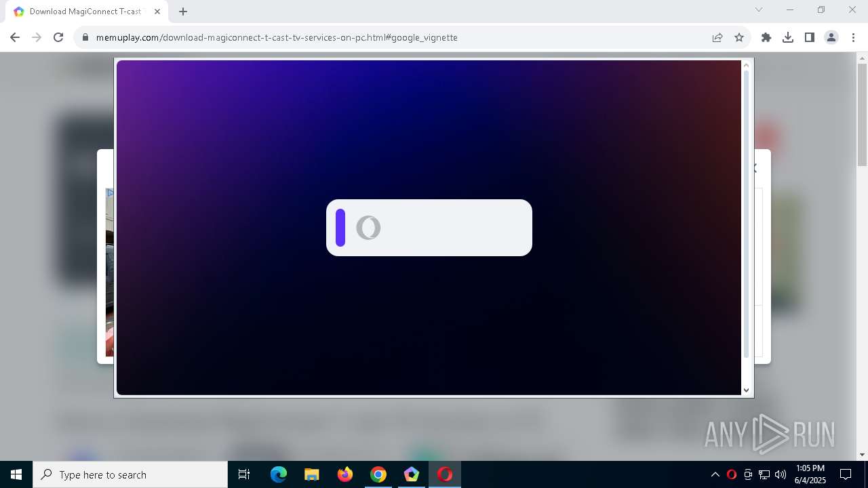Switch to Opera on the taskbar
This screenshot has width=868, height=488.
pyautogui.click(x=445, y=474)
